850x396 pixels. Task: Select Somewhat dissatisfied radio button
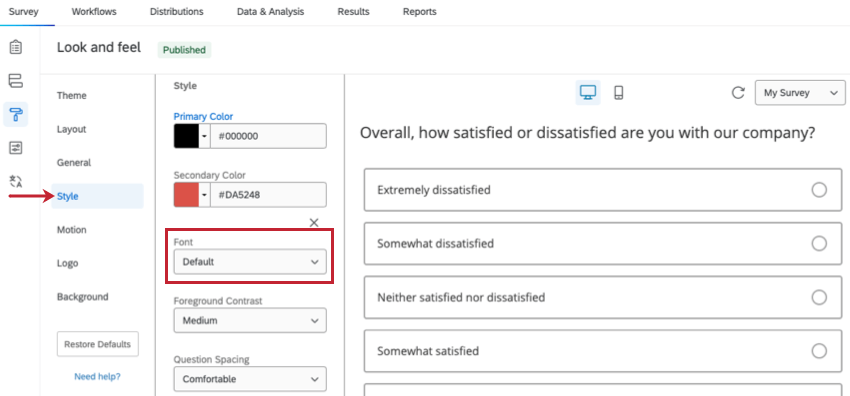pyautogui.click(x=819, y=243)
